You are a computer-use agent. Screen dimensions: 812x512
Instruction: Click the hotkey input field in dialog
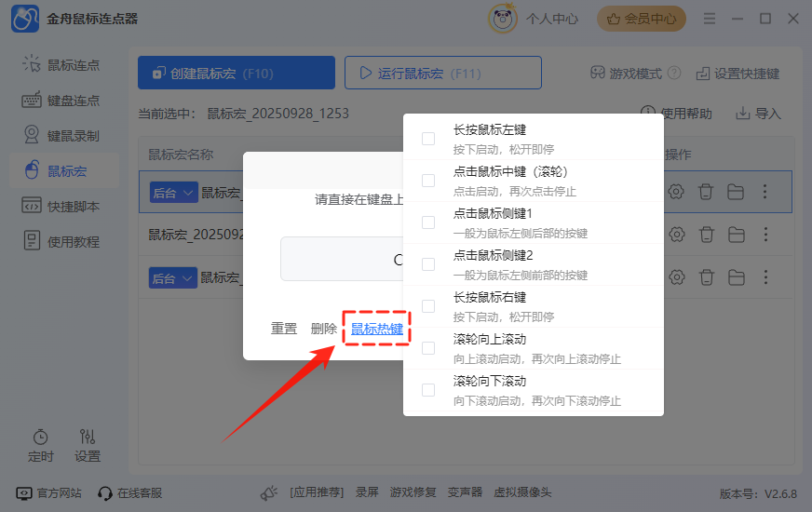[x=342, y=259]
